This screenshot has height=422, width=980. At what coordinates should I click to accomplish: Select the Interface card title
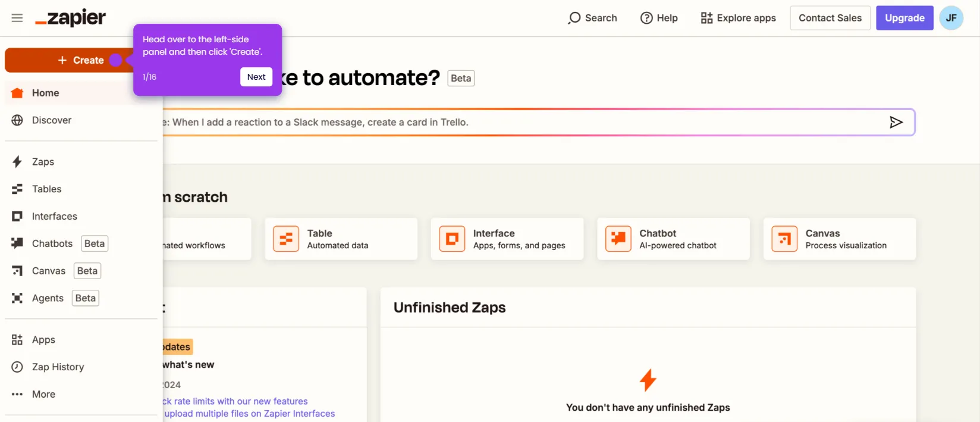[494, 233]
